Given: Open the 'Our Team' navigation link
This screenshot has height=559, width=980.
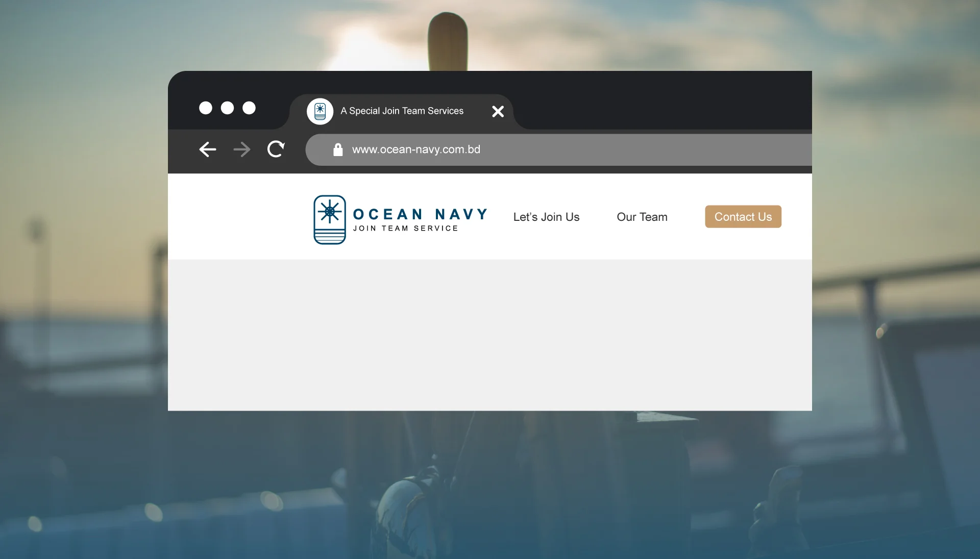Looking at the screenshot, I should tap(642, 217).
